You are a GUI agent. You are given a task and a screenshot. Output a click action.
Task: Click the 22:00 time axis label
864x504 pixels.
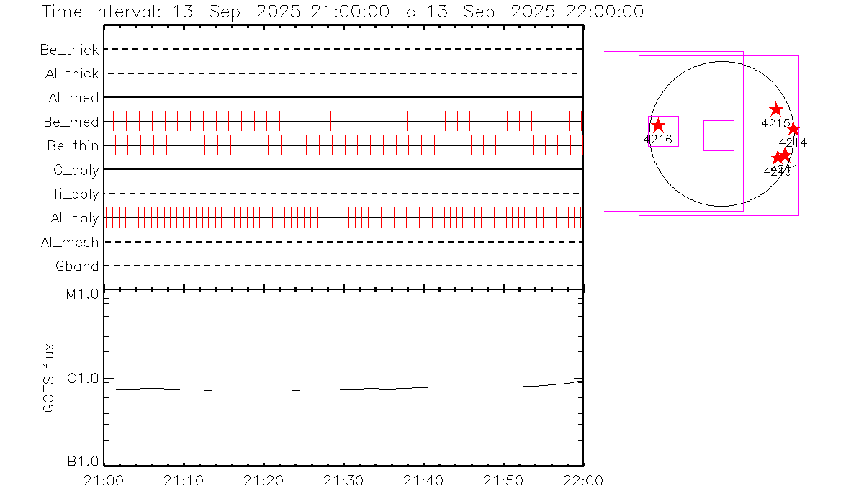pos(582,480)
